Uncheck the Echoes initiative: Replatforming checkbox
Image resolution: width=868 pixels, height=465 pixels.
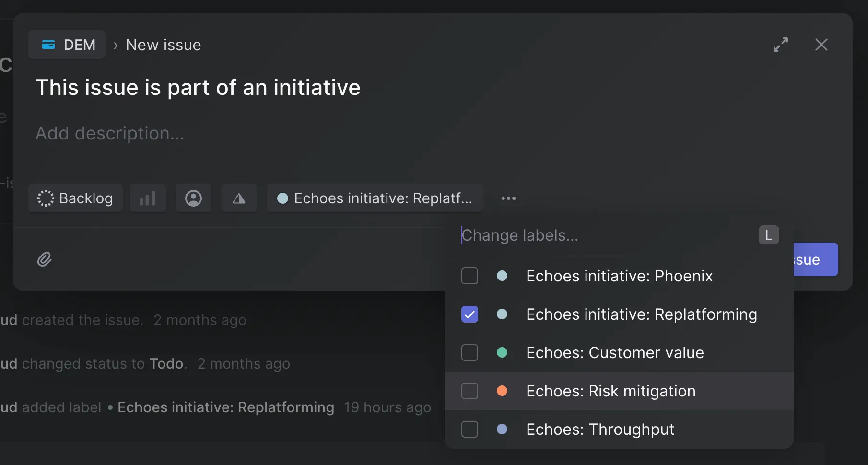click(x=469, y=314)
